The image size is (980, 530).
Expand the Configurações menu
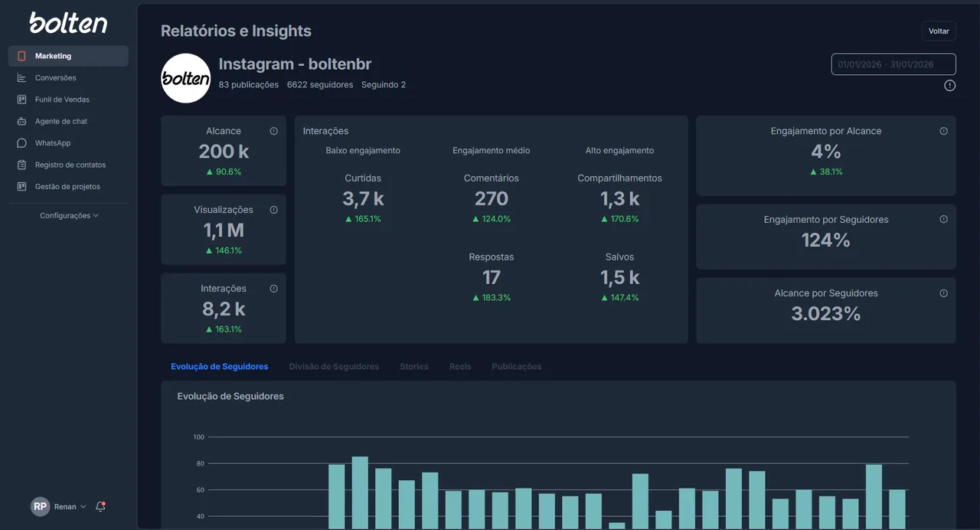(x=69, y=216)
